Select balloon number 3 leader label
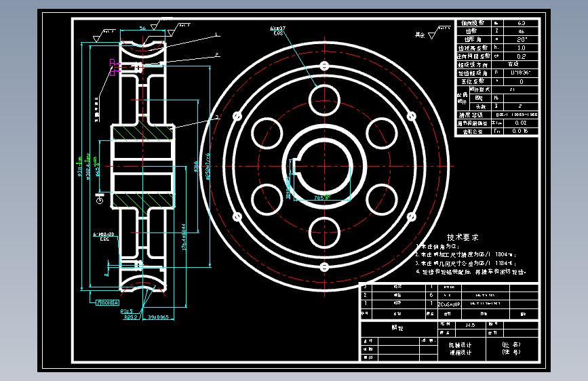 [217, 117]
